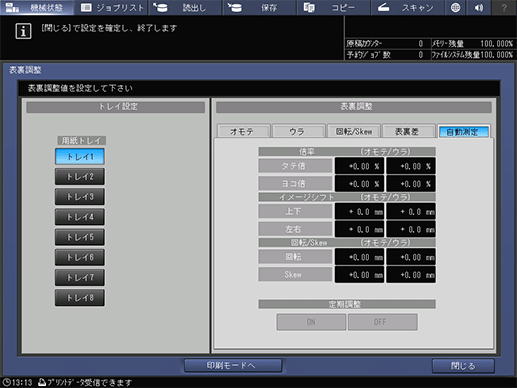Switch to スキャン scan mode
517x388 pixels.
point(407,7)
